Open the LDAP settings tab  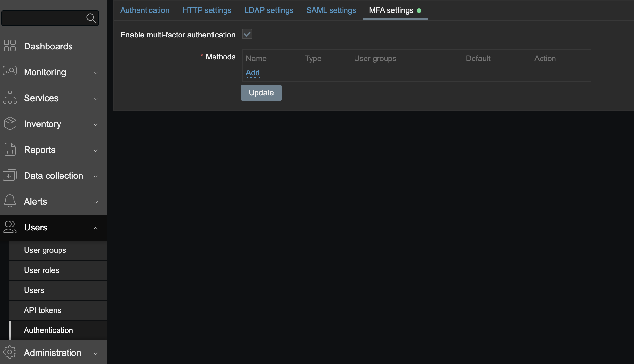269,10
